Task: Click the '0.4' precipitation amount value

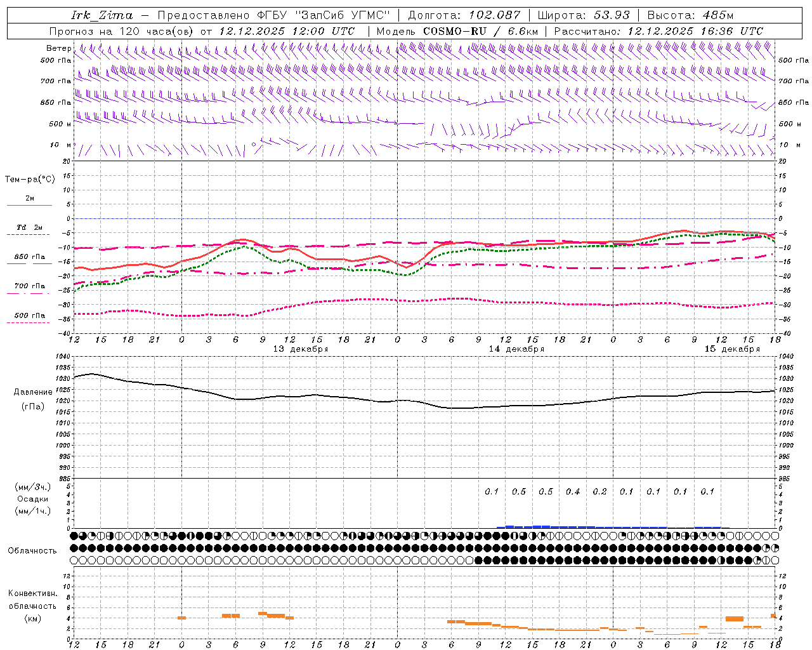Action: [573, 491]
